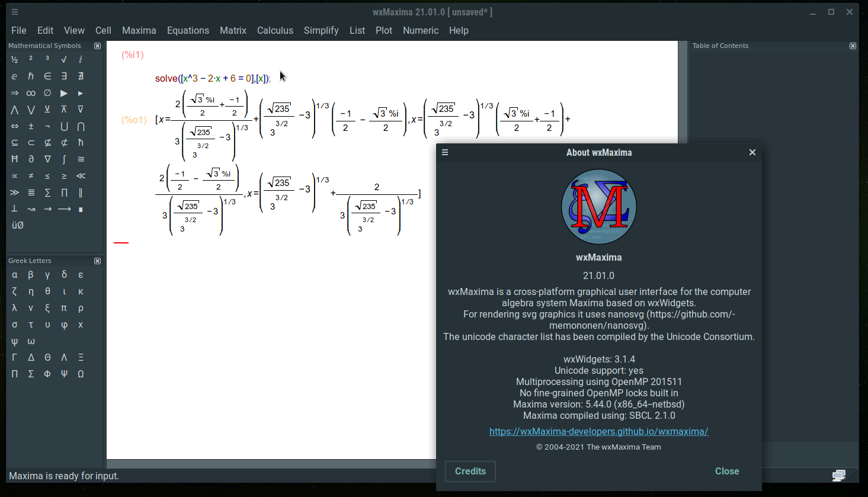
Task: Open the About wxMaxima dialog hamburger menu
Action: click(445, 152)
